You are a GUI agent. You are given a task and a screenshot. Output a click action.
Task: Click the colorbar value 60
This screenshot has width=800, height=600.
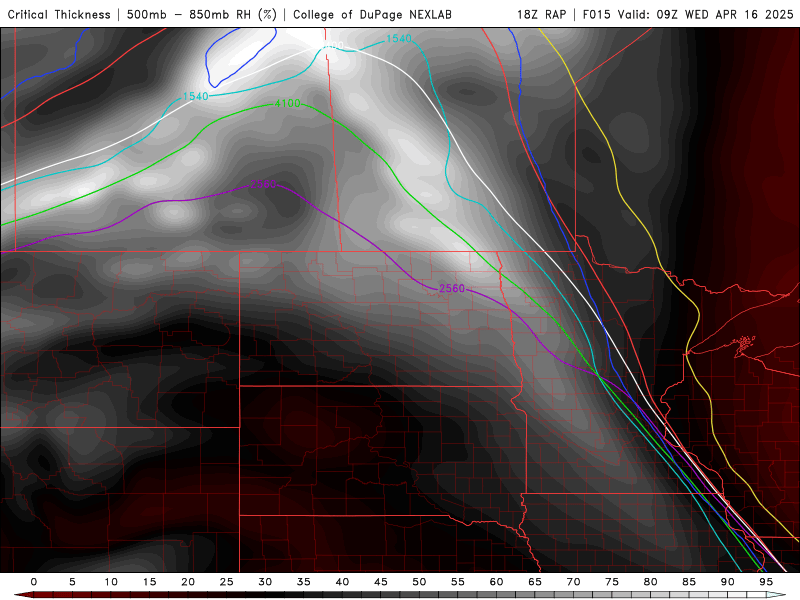click(x=496, y=582)
